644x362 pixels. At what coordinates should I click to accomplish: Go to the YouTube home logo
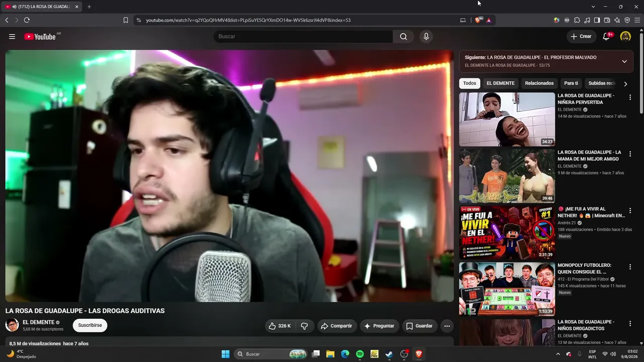[x=40, y=36]
